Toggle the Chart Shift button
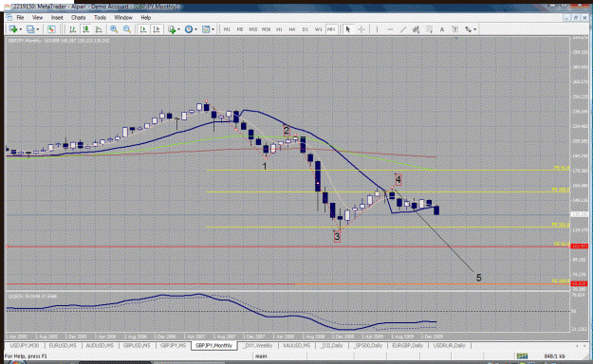 pos(156,29)
